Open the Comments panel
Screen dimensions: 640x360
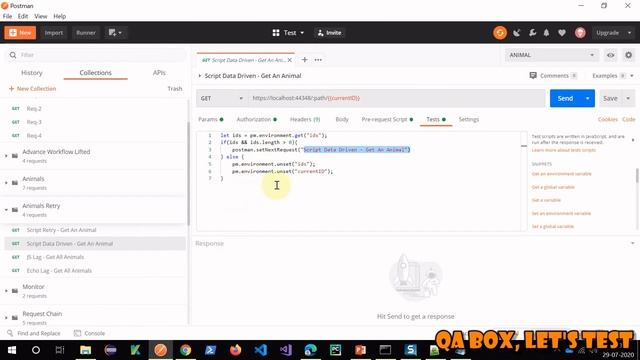coord(553,76)
